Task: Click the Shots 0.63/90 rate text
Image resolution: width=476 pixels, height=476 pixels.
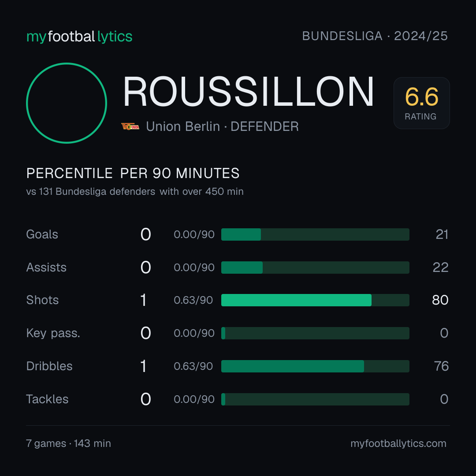Action: click(193, 300)
